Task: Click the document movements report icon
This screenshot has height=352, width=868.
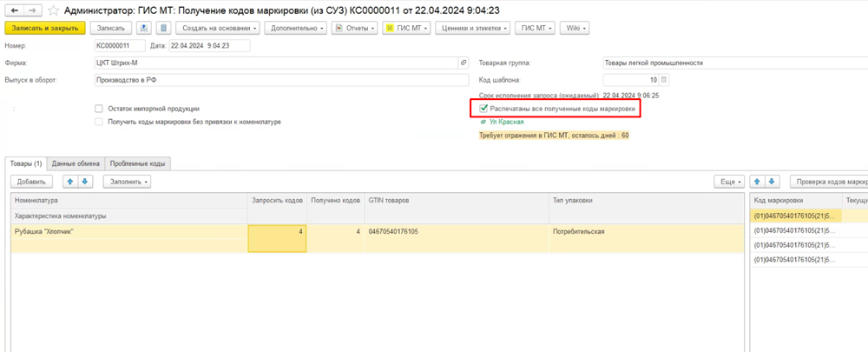Action: (162, 28)
